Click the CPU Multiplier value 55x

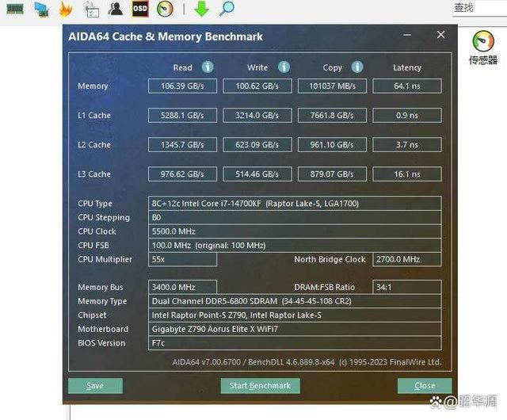click(182, 259)
